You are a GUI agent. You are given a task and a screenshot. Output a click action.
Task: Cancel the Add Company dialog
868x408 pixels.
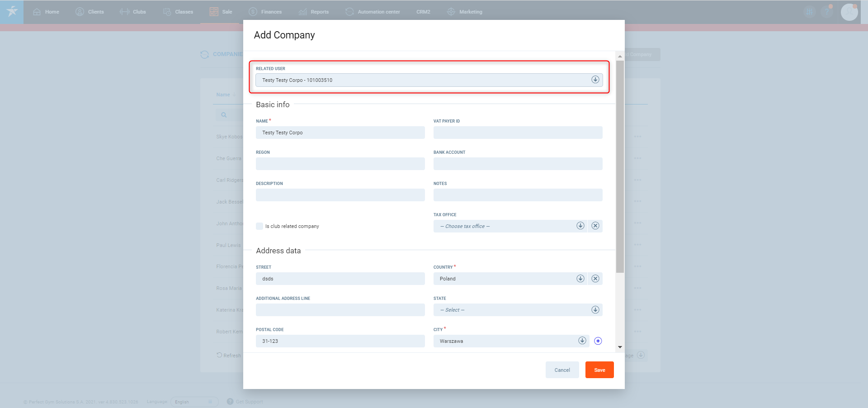pyautogui.click(x=562, y=370)
